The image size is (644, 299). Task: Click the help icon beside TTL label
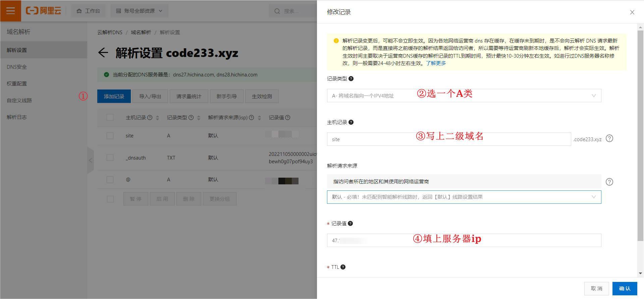tap(343, 267)
